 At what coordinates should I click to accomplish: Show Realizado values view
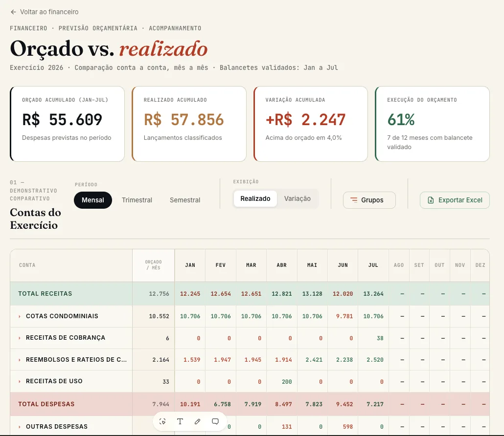(x=255, y=199)
